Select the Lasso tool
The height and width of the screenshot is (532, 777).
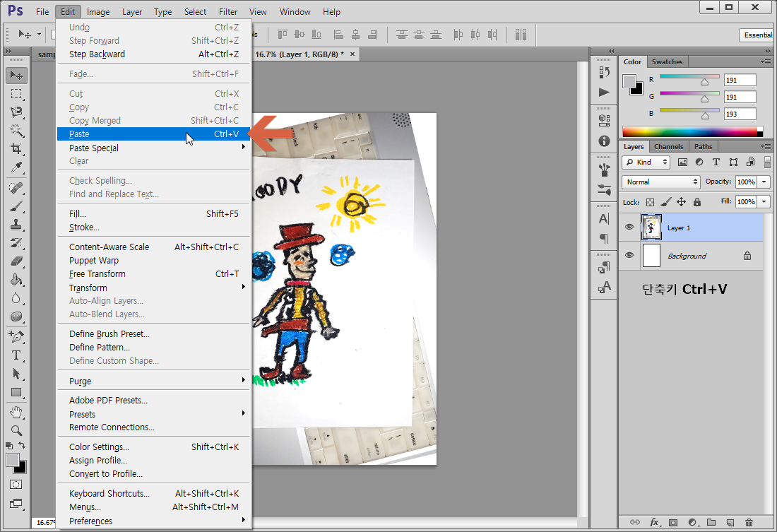[x=16, y=112]
